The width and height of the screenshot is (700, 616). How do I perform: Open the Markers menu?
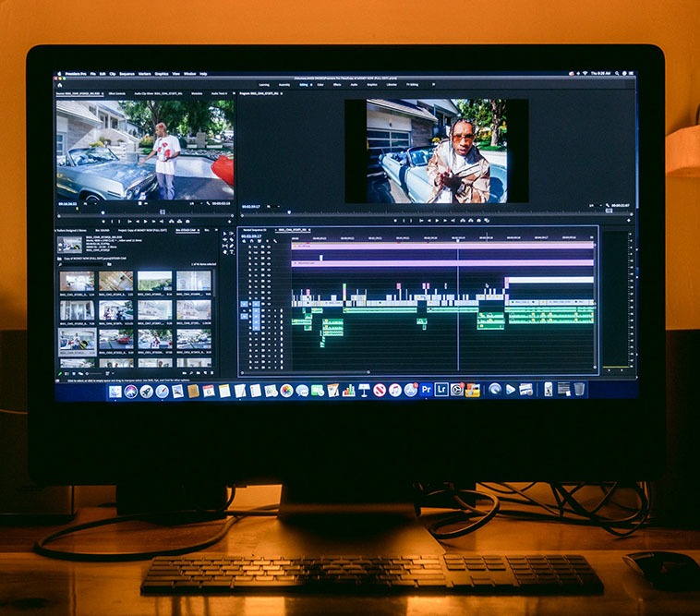144,74
